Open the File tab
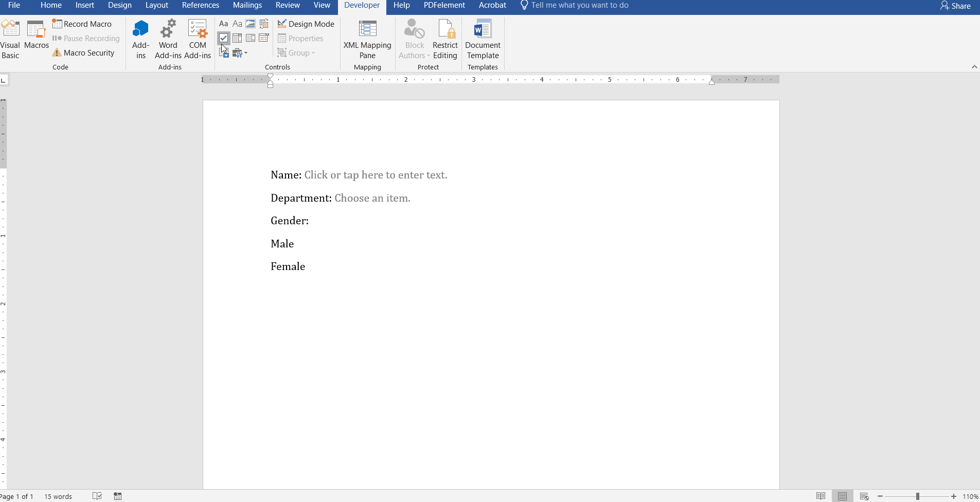980x502 pixels. pyautogui.click(x=14, y=5)
